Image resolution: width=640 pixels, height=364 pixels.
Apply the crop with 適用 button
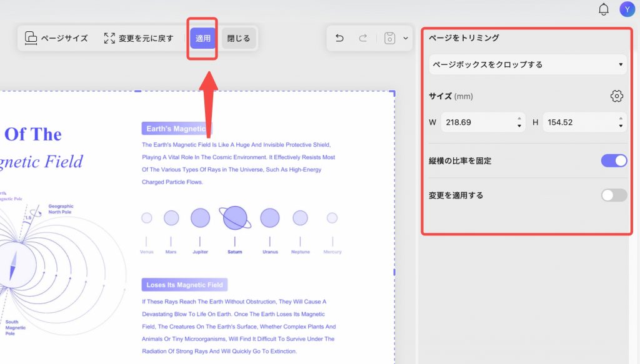click(x=203, y=38)
